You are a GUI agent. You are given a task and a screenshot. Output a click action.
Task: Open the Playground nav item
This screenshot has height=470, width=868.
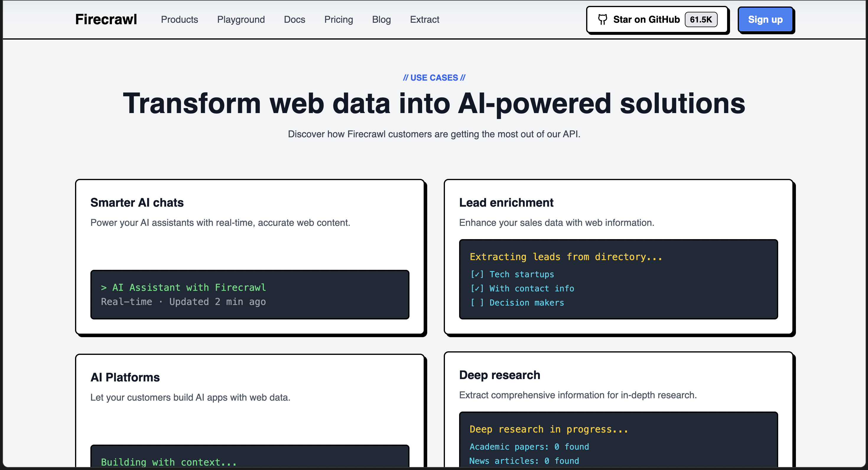point(240,19)
